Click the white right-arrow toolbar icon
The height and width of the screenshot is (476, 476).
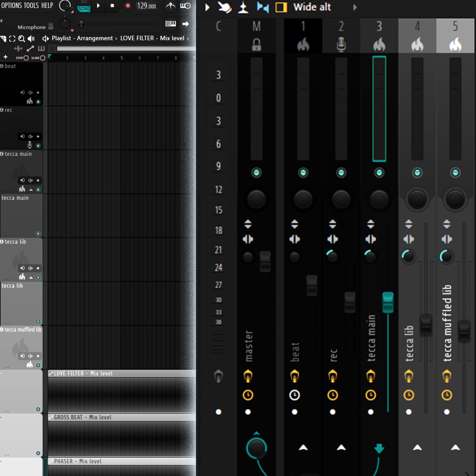click(185, 24)
